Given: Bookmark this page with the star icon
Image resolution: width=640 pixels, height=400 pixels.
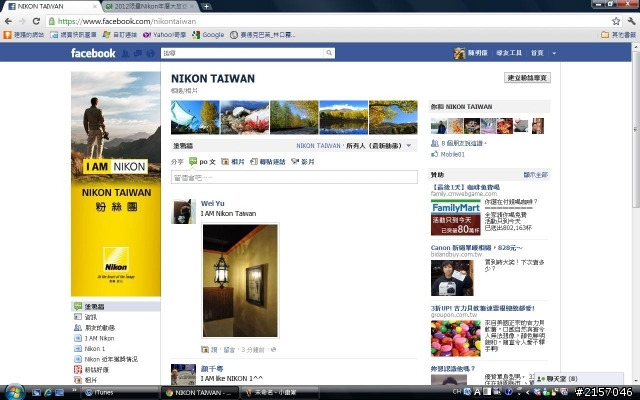Looking at the screenshot, I should tap(616, 21).
